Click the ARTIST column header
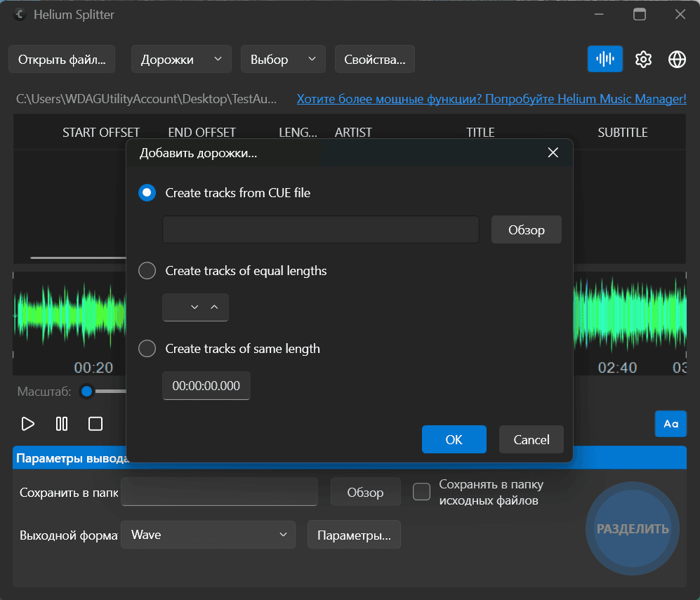Image resolution: width=700 pixels, height=600 pixels. click(x=353, y=133)
